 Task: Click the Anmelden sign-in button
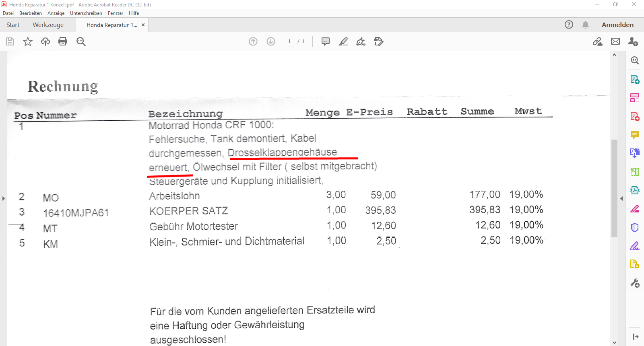click(617, 25)
